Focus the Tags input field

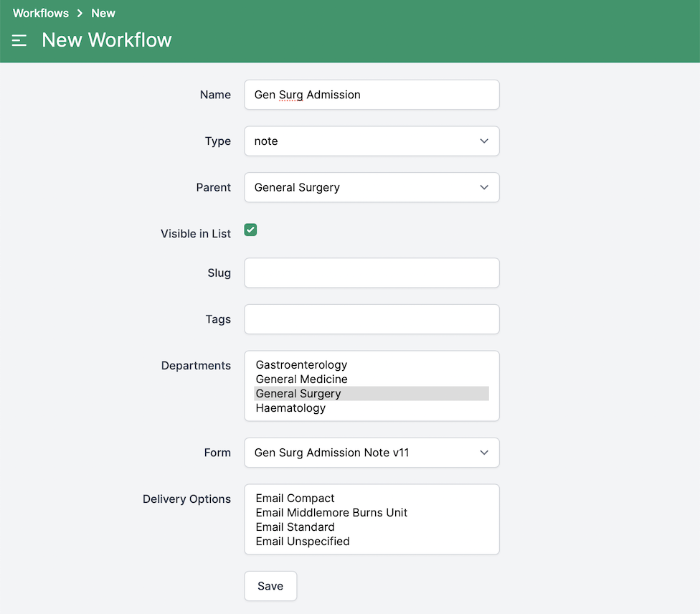point(372,319)
